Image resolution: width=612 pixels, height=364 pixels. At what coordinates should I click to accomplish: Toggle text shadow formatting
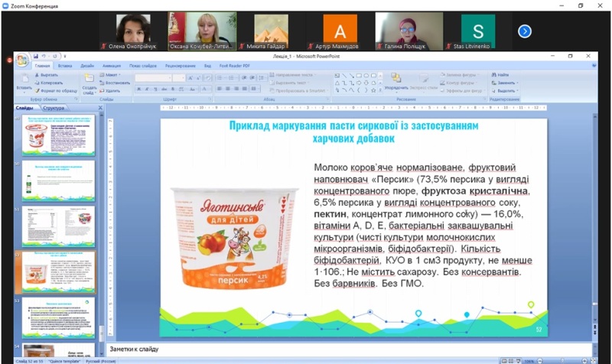coord(173,89)
